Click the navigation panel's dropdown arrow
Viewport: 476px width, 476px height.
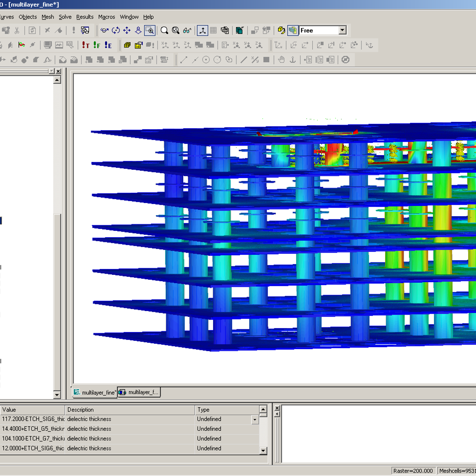pos(52,71)
